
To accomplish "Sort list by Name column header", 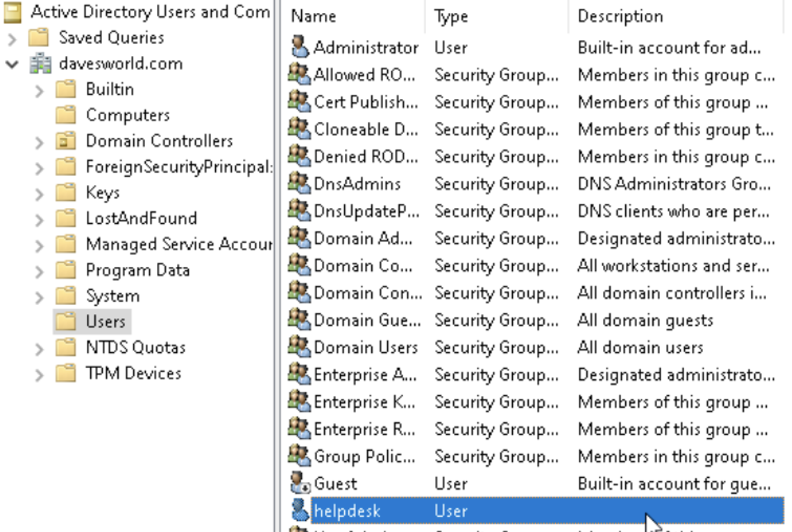I will [x=314, y=16].
